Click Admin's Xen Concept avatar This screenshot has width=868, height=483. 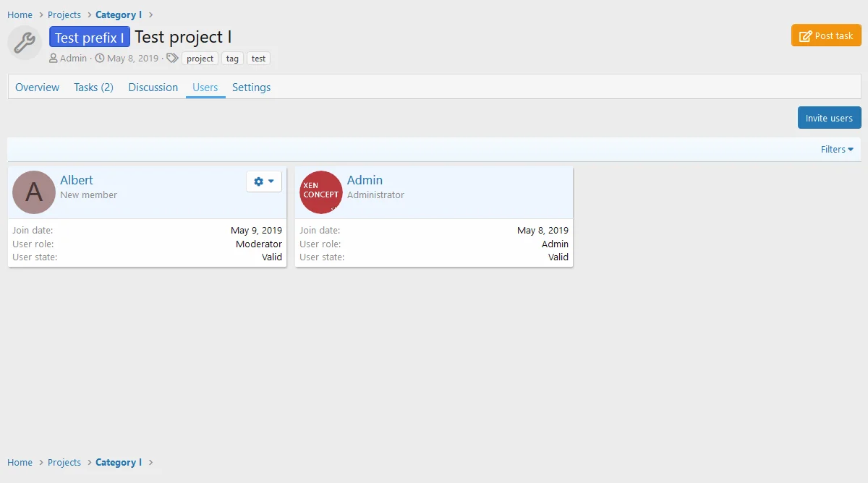(321, 192)
